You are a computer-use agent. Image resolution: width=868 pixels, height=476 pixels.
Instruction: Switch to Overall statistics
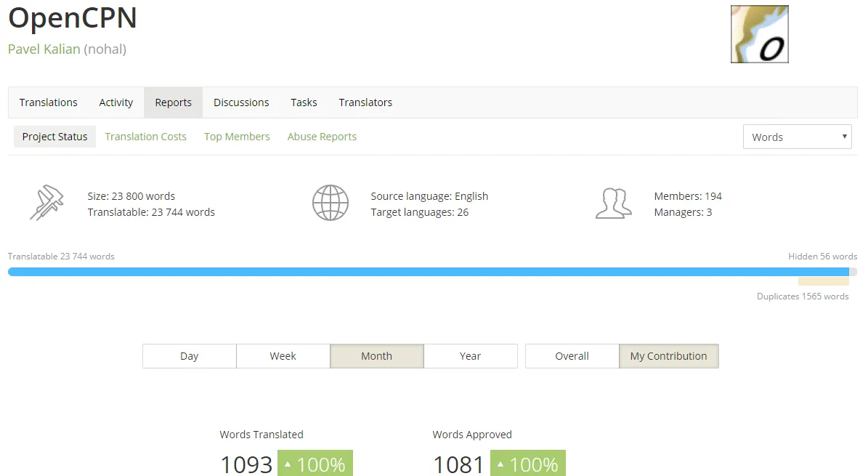click(572, 356)
